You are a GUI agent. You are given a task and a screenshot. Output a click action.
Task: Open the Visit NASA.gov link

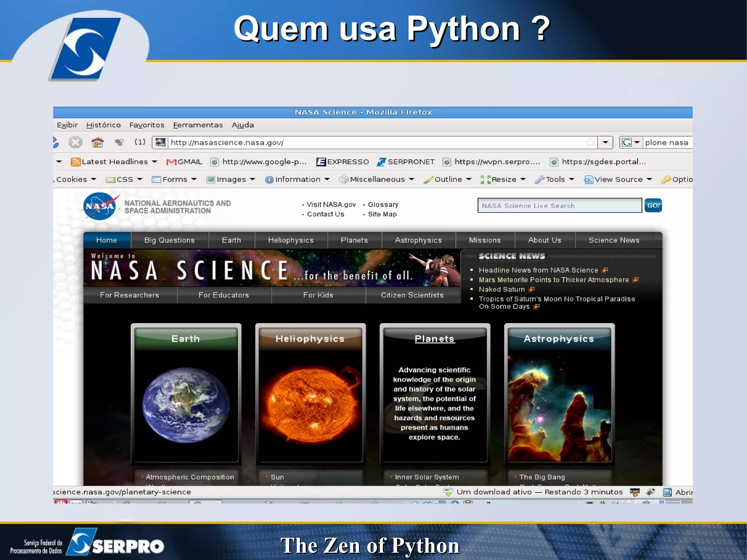[x=331, y=205]
